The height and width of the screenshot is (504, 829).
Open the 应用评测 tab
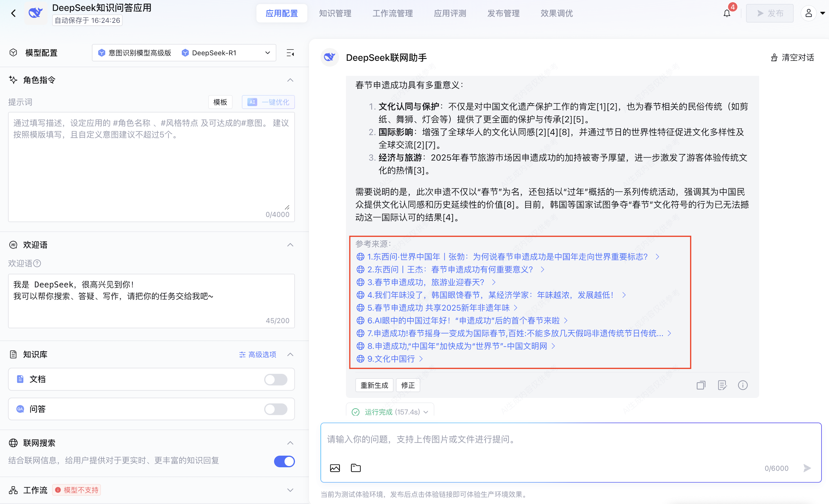tap(450, 13)
